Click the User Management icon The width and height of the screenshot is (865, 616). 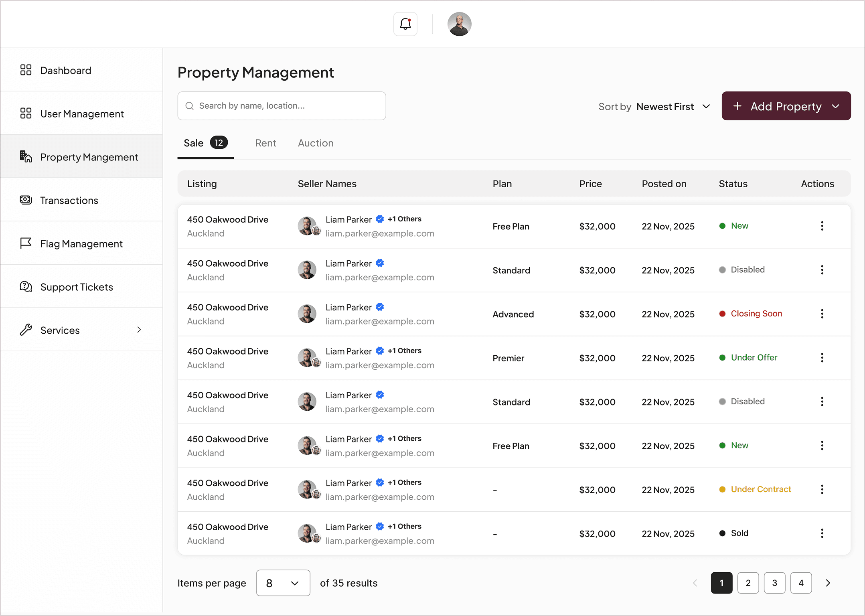tap(26, 113)
